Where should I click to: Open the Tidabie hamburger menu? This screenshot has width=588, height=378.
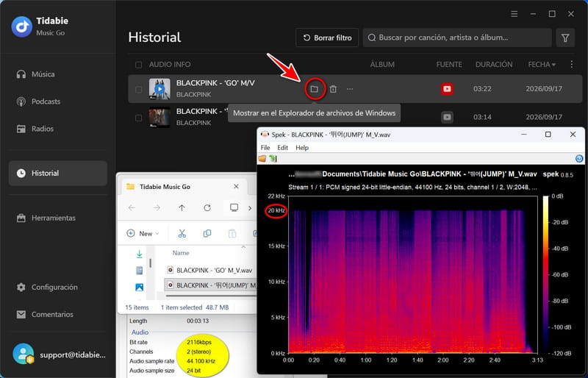click(x=514, y=14)
